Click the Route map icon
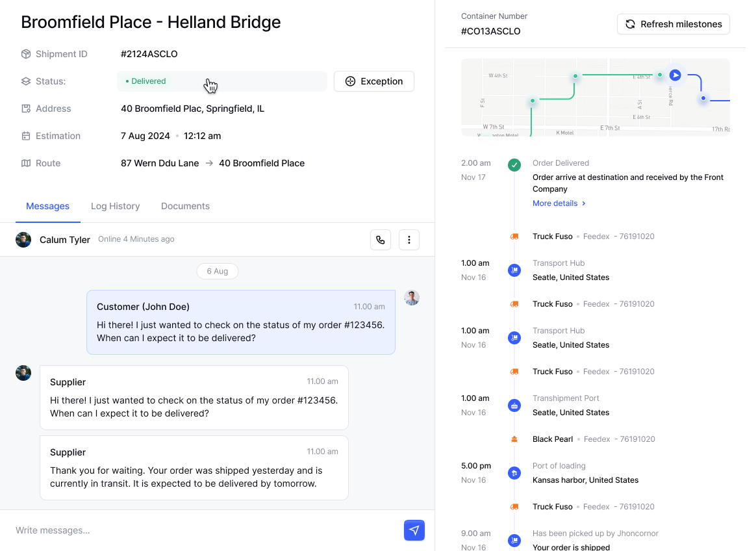The image size is (756, 551). click(x=26, y=163)
